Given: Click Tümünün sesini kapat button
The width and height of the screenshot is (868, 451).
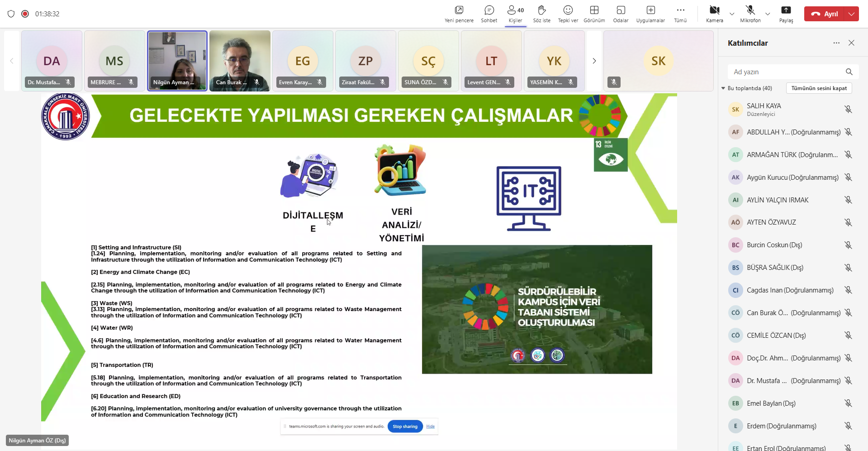Looking at the screenshot, I should tap(819, 88).
